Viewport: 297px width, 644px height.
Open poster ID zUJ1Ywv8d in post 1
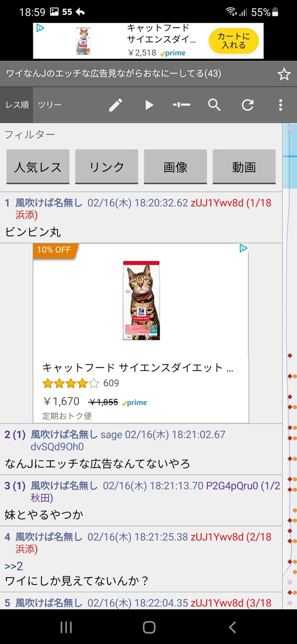[217, 203]
